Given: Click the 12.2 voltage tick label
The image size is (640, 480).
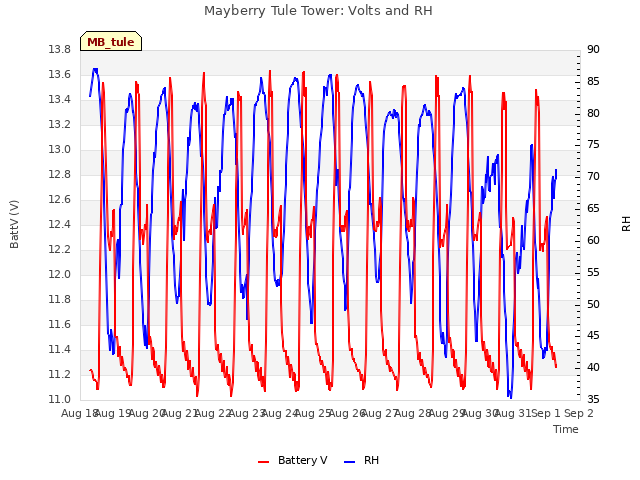Looking at the screenshot, I should 60,249.
